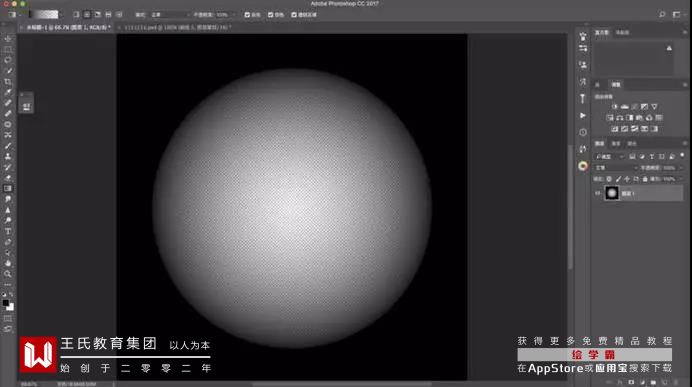The height and width of the screenshot is (387, 692).
Task: Open the Edit Toolbar three-dot icon
Action: (x=8, y=285)
